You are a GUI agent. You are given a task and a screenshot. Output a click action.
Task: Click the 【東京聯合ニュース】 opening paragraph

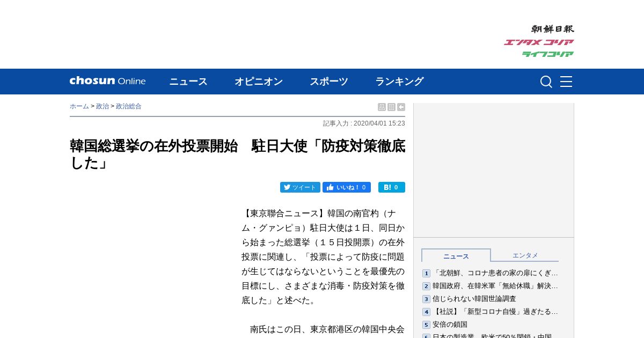point(323,257)
